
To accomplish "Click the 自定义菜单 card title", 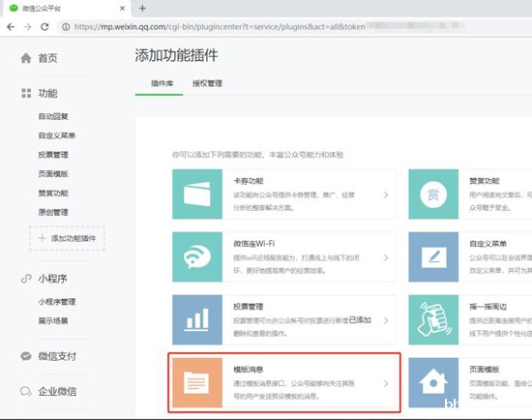I will point(488,244).
